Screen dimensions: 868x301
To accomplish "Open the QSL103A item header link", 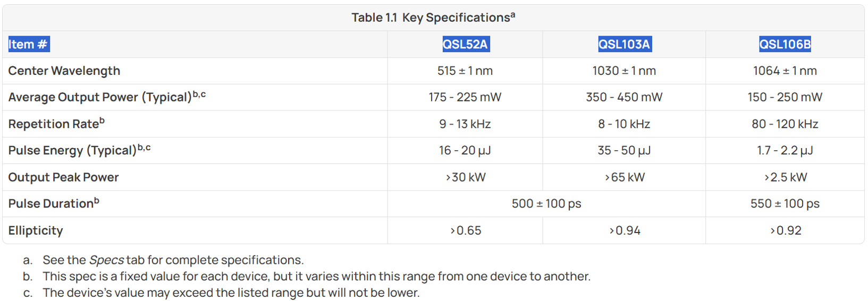I will pos(625,44).
